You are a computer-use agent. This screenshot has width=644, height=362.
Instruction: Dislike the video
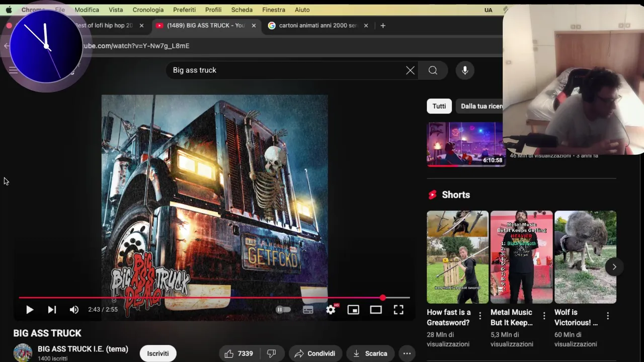pyautogui.click(x=272, y=353)
